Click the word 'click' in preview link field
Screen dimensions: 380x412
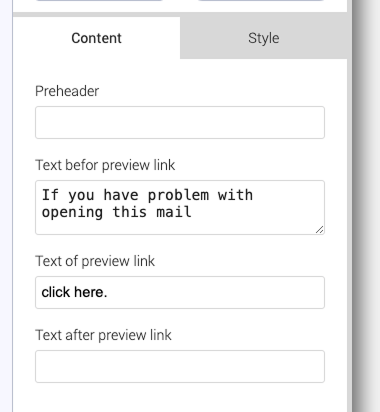(x=56, y=292)
